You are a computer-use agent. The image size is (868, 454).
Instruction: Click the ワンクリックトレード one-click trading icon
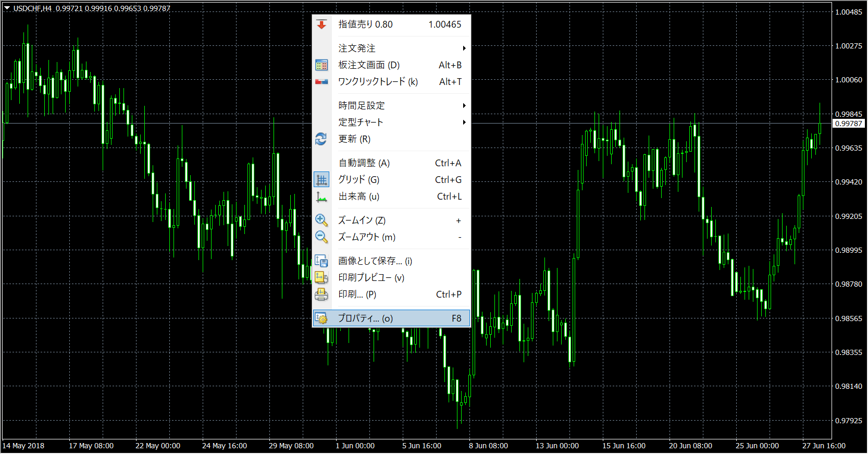click(321, 82)
